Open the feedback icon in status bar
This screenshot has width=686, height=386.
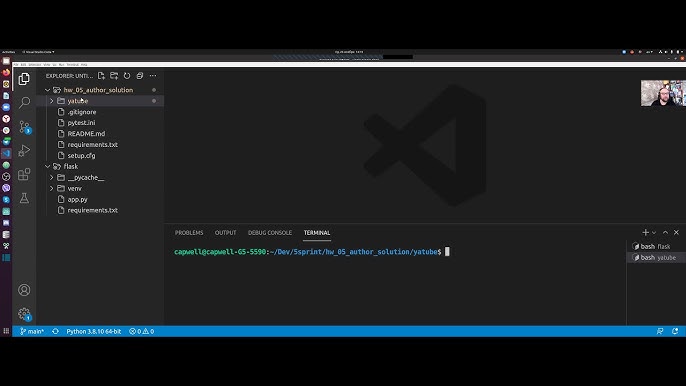(660, 331)
